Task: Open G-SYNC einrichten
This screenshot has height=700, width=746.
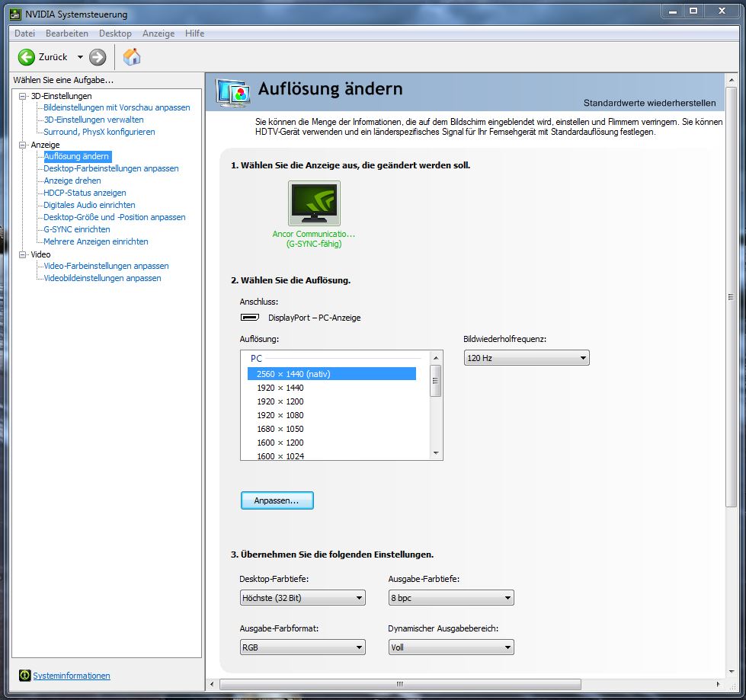Action: 77,229
